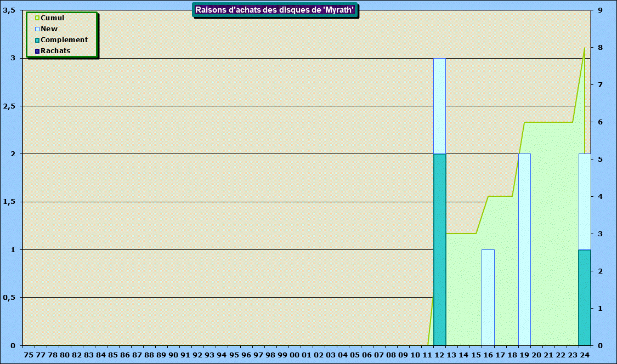
Task: Click right axis value 1
Action: [x=600, y=308]
